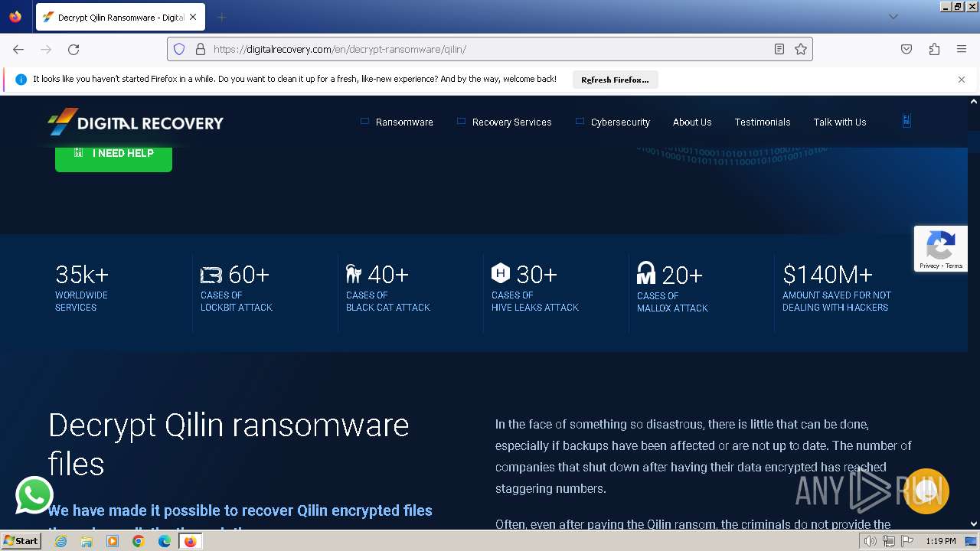Screen dimensions: 980x551
Task: Open Talk with Us page
Action: coord(840,122)
